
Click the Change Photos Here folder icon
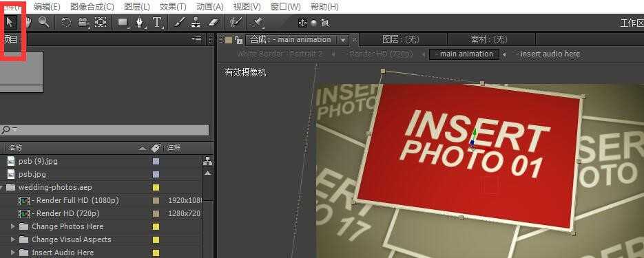coord(24,226)
